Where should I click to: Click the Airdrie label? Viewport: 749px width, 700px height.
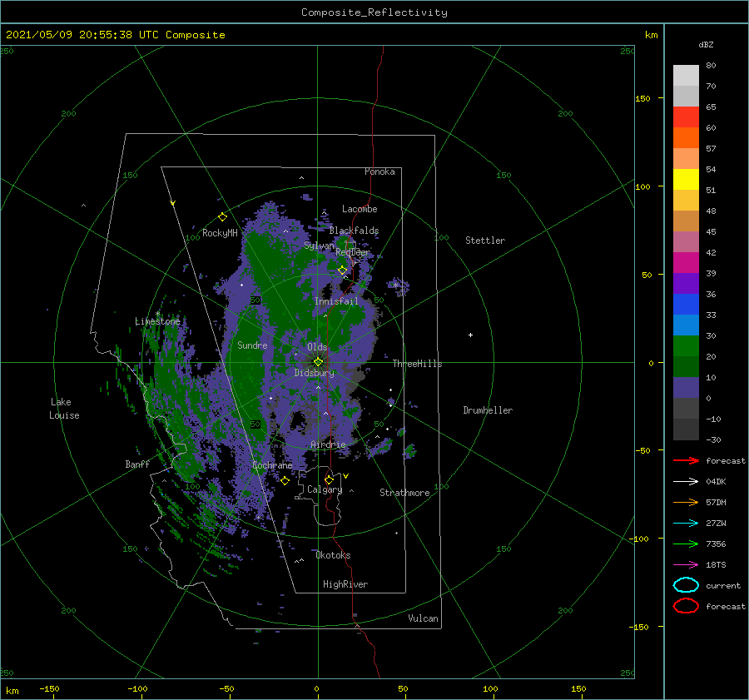(x=328, y=444)
